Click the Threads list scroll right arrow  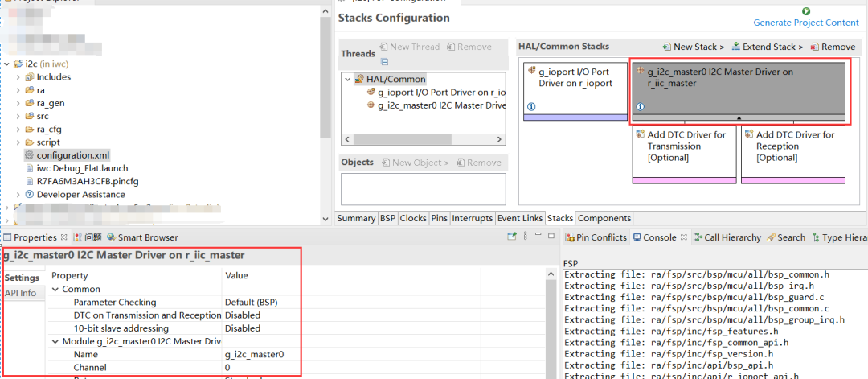[x=499, y=140]
